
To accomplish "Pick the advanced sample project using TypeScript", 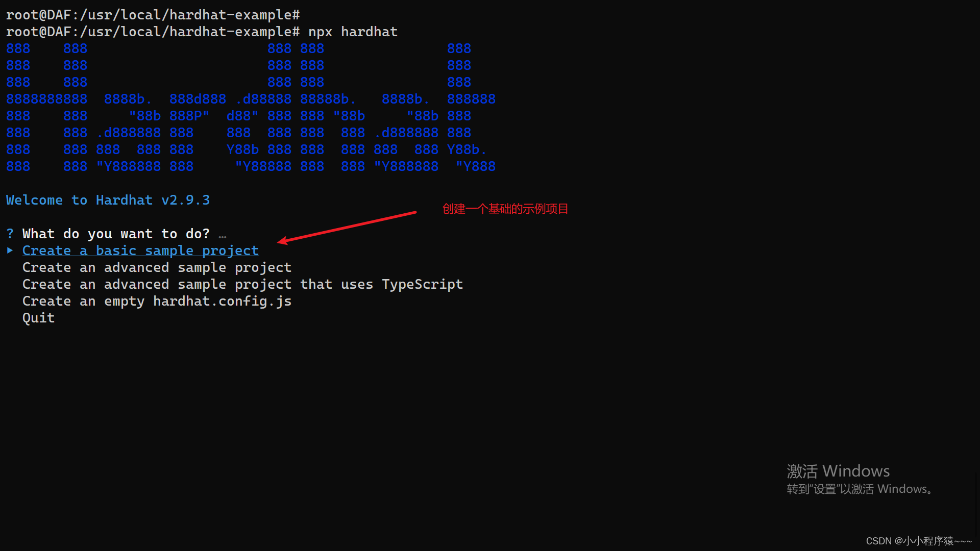I will pyautogui.click(x=242, y=284).
